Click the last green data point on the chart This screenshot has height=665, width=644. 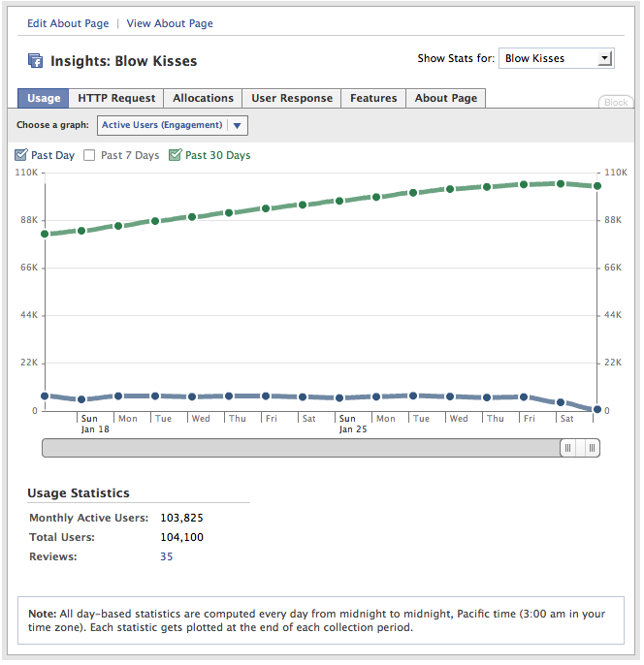pyautogui.click(x=596, y=186)
